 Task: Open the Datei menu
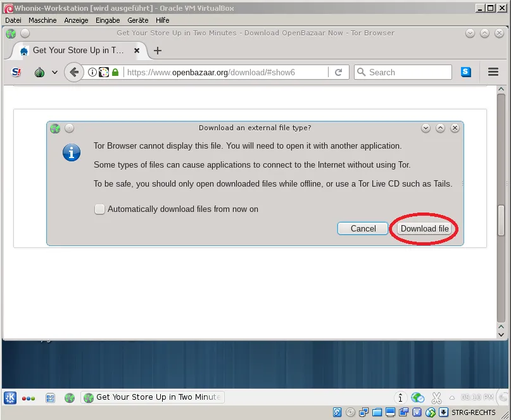(x=13, y=20)
